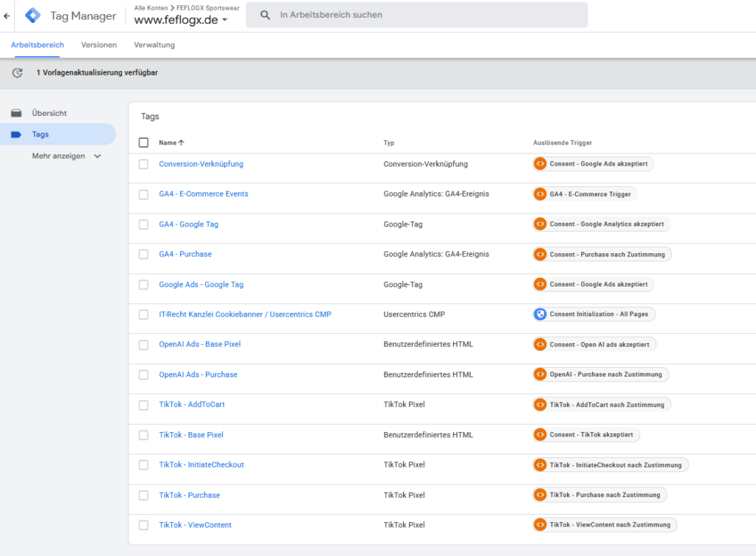Open the GA4 - E-Commerce Events tag
Screen dimensions: 756x556
tap(204, 194)
